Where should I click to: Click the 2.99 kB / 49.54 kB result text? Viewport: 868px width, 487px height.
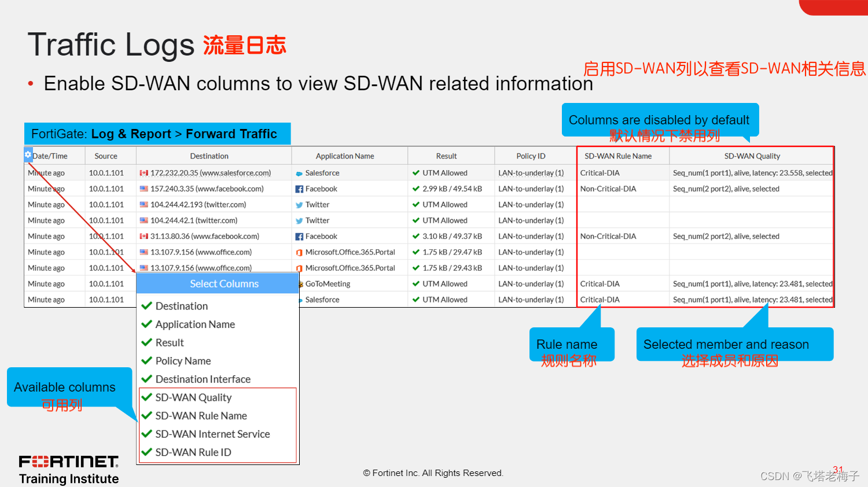(x=453, y=189)
